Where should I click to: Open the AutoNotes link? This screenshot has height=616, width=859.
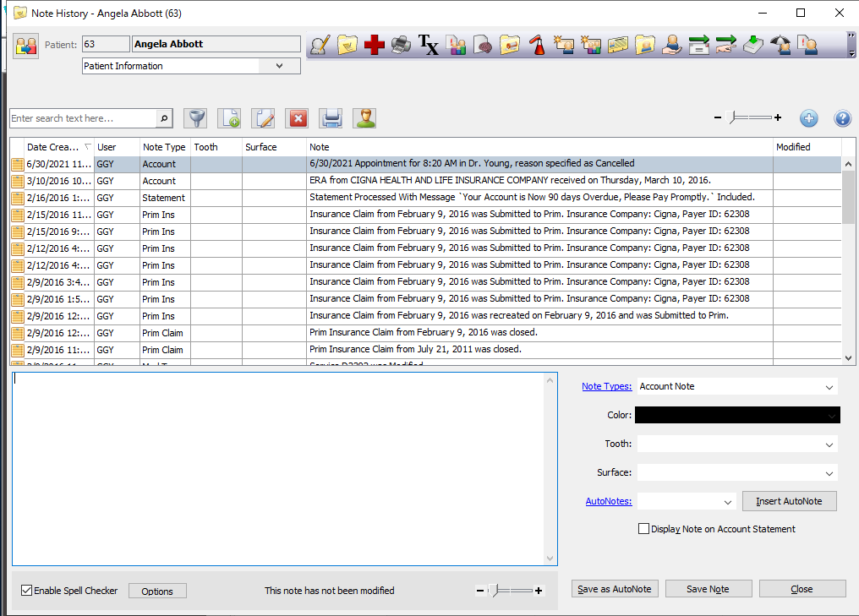click(609, 501)
